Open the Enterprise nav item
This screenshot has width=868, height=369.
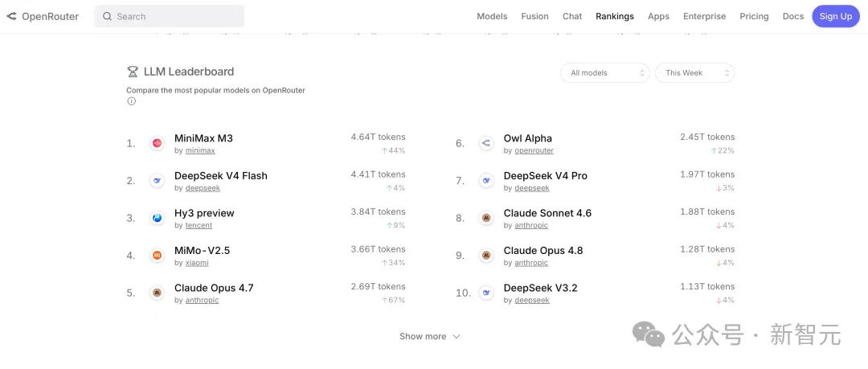pos(705,17)
